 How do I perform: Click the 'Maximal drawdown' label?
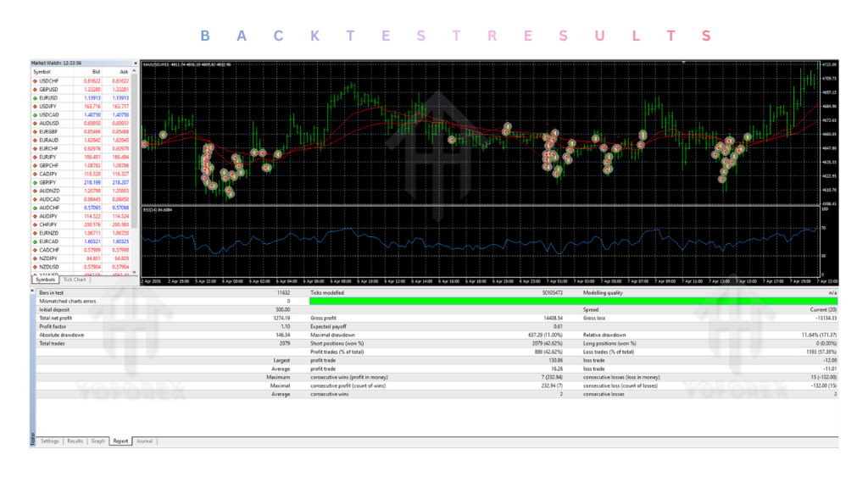[332, 335]
